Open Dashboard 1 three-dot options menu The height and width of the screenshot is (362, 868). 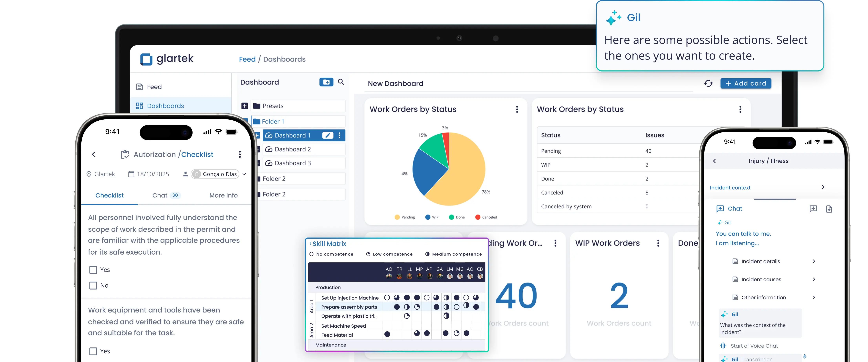point(339,135)
